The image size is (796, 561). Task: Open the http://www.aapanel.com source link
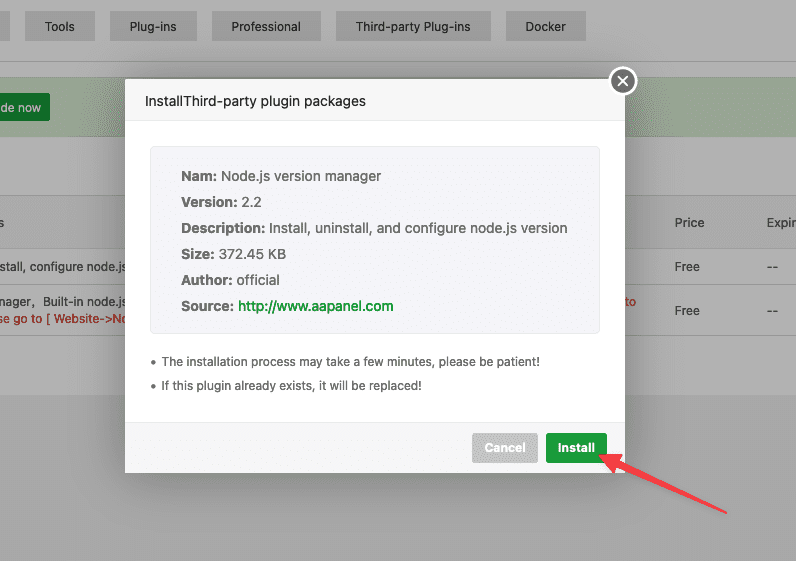point(315,306)
